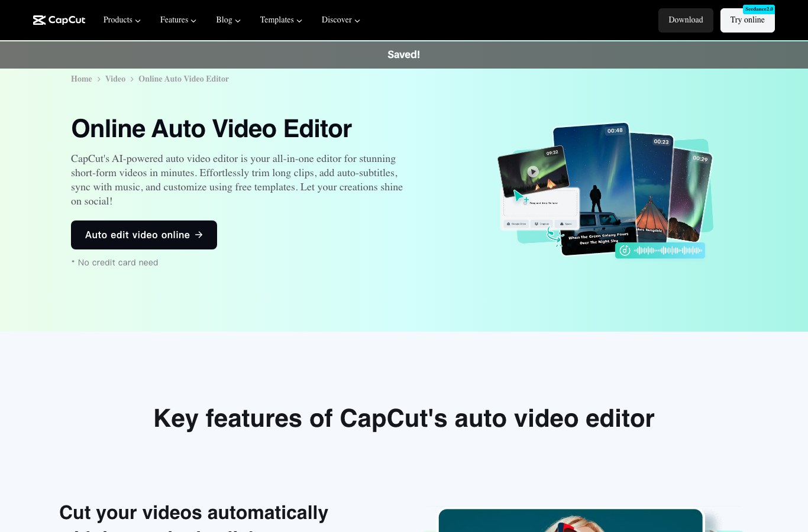808x532 pixels.
Task: Click the music note icon on waveform
Action: click(625, 251)
